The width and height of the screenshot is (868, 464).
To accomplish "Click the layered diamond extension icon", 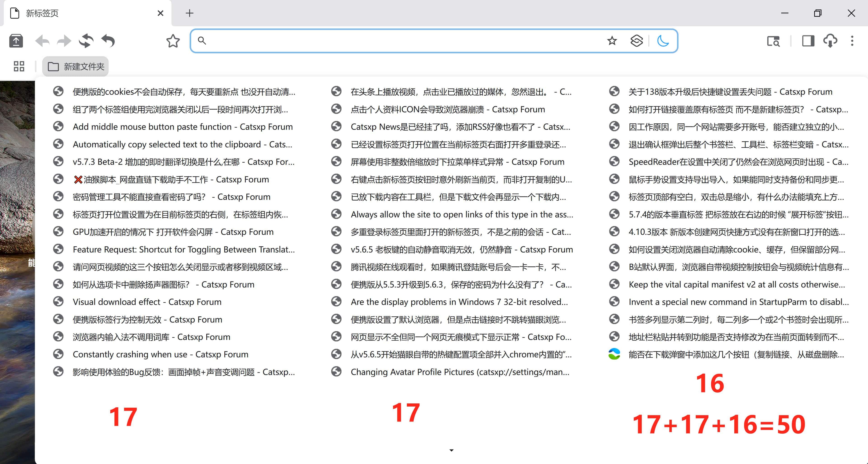I will (637, 41).
